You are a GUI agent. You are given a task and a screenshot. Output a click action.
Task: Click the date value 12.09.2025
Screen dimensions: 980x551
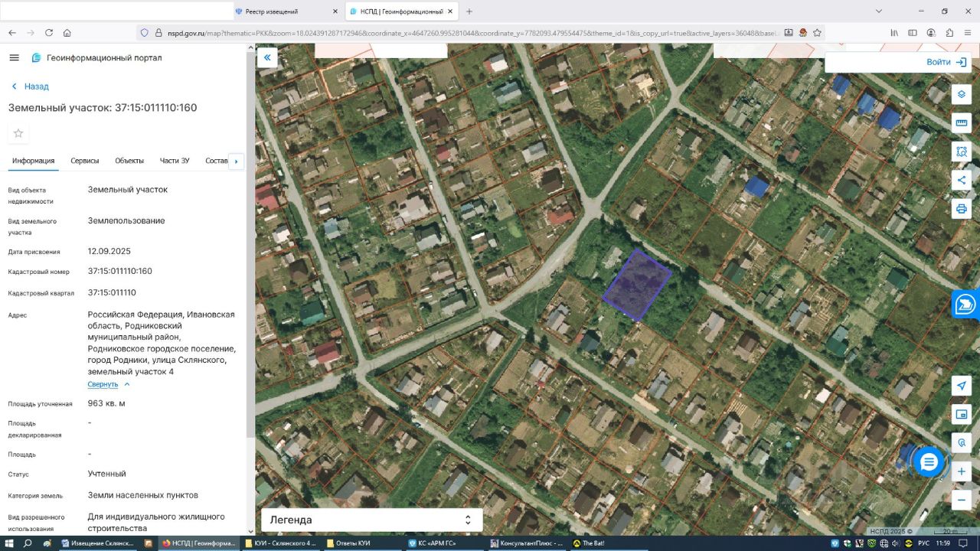pyautogui.click(x=109, y=251)
